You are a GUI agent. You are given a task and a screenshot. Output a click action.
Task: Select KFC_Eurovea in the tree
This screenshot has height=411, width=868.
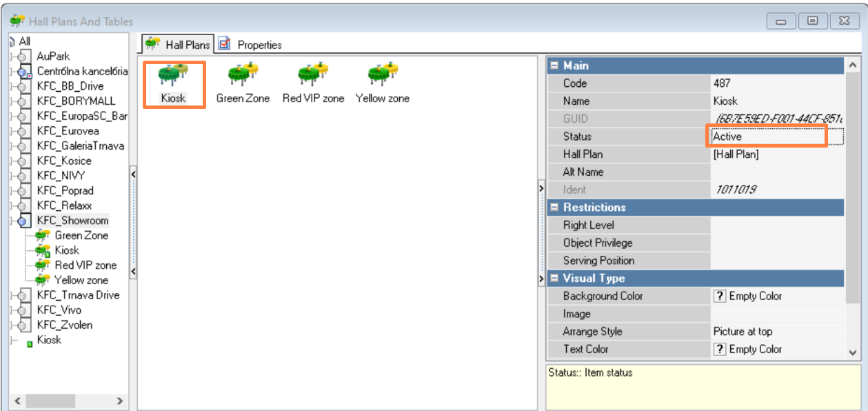point(68,131)
